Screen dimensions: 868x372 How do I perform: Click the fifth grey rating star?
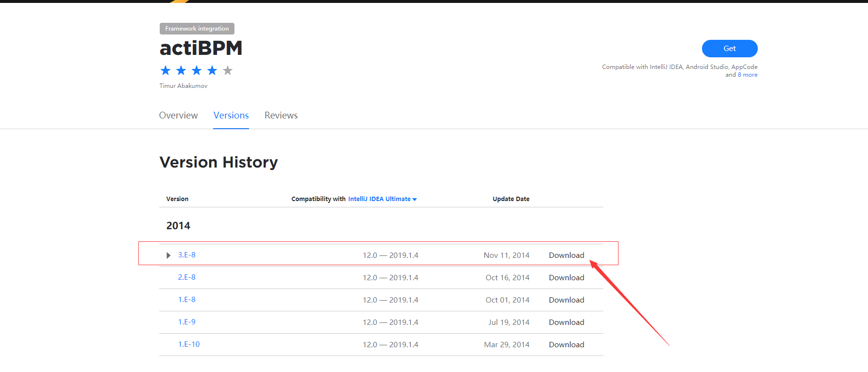pos(228,70)
